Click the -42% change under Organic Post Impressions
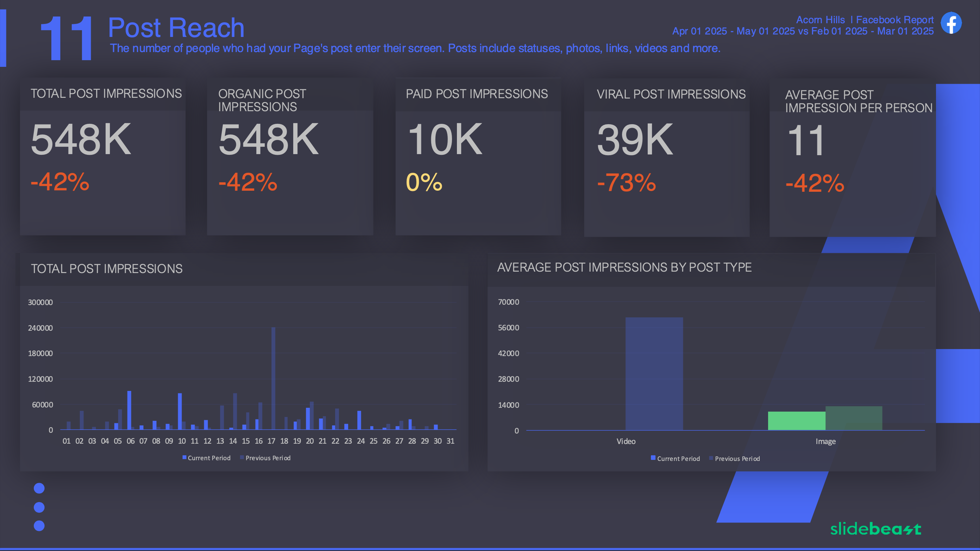Viewport: 980px width, 551px height. pyautogui.click(x=248, y=182)
